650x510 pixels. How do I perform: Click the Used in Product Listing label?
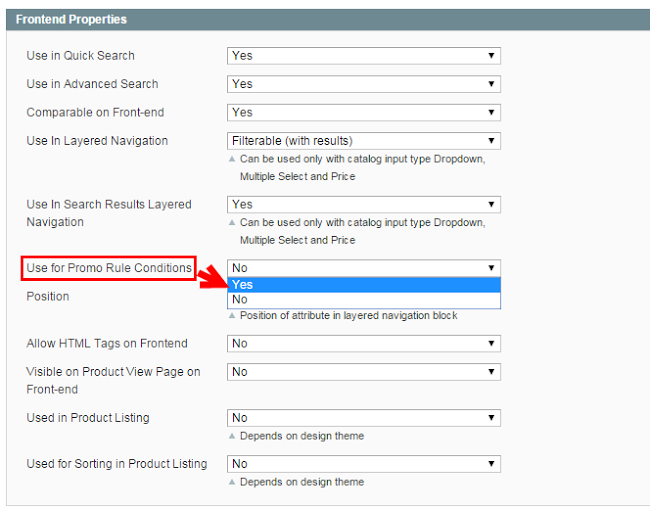[88, 418]
